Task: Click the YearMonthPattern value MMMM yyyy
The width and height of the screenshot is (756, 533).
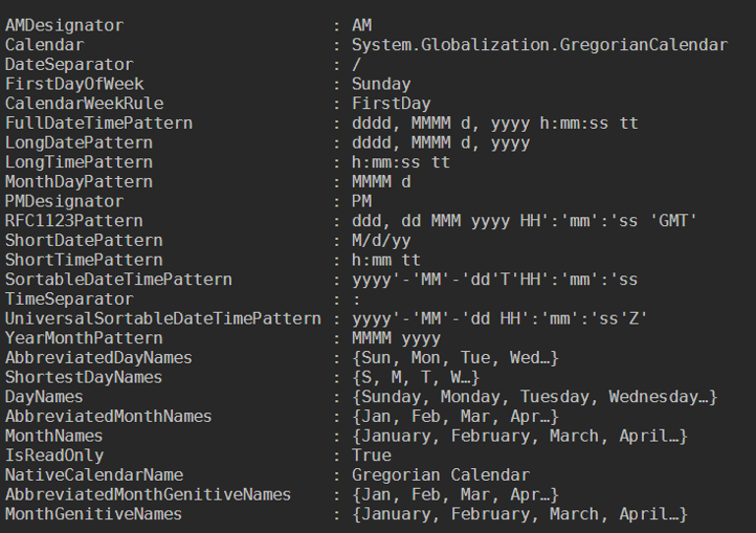Action: coord(396,338)
